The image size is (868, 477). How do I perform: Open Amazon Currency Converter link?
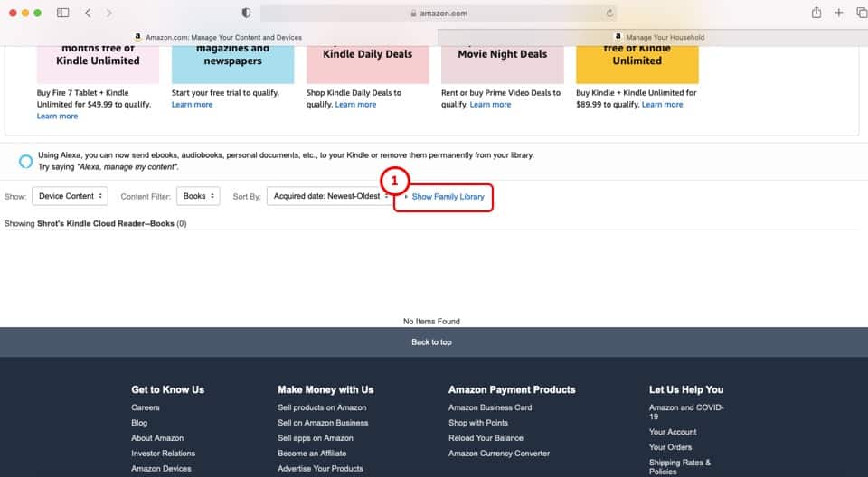tap(499, 454)
